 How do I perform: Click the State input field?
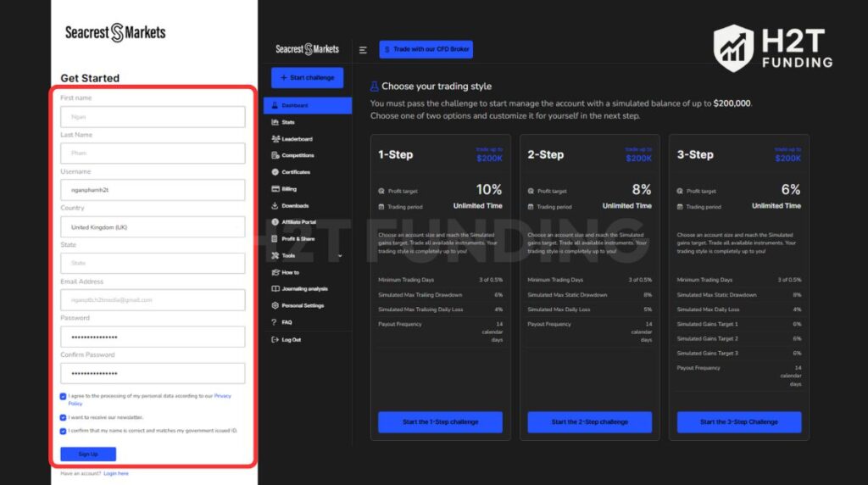tap(153, 263)
